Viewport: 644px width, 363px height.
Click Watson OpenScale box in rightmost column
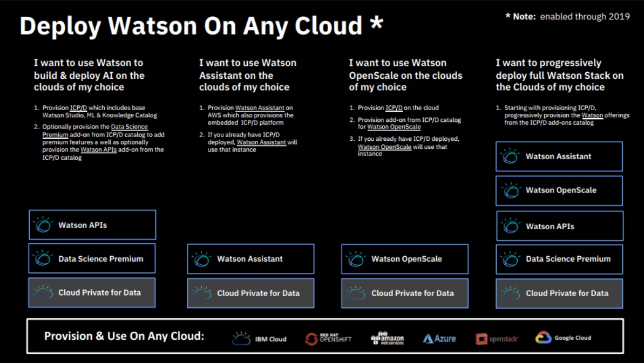coord(559,190)
